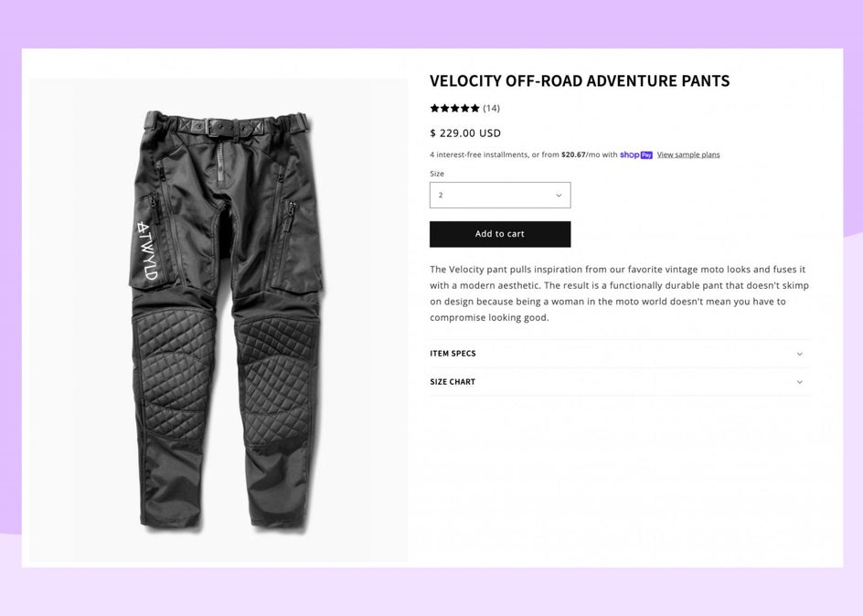Click the SIZE CHART chevron icon

(799, 382)
